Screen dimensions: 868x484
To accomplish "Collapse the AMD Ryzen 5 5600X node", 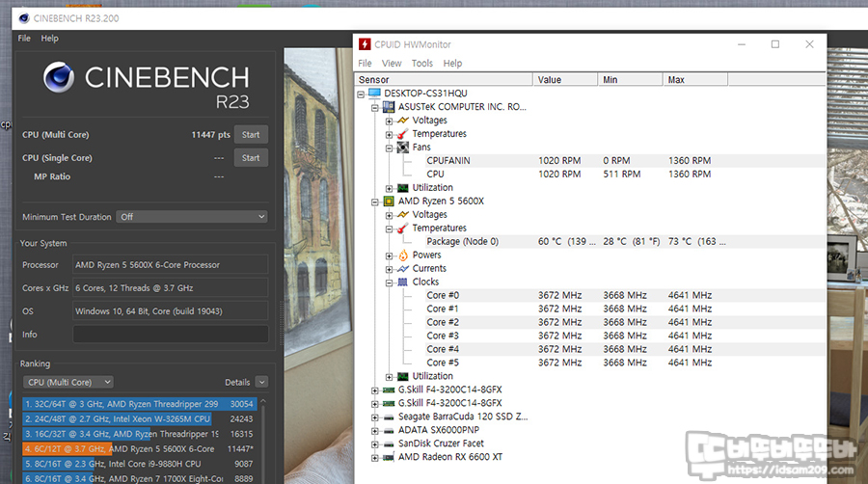I will point(375,202).
